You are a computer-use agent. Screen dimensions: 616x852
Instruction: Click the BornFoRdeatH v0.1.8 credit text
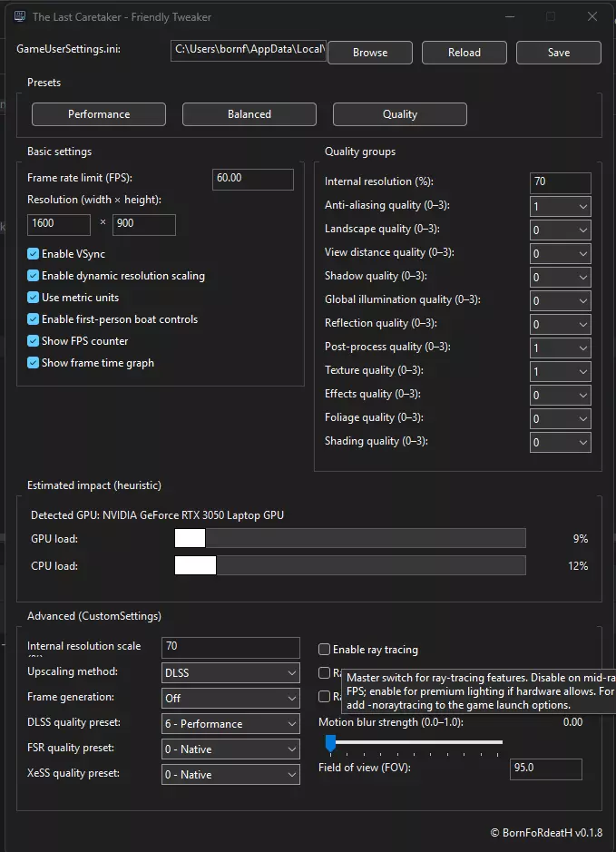[546, 832]
